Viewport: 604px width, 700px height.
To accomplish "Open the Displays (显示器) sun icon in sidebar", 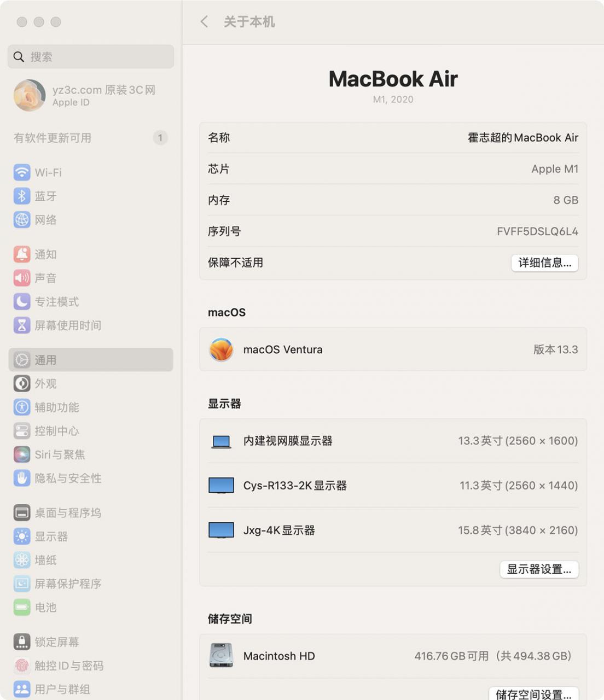I will pyautogui.click(x=22, y=536).
